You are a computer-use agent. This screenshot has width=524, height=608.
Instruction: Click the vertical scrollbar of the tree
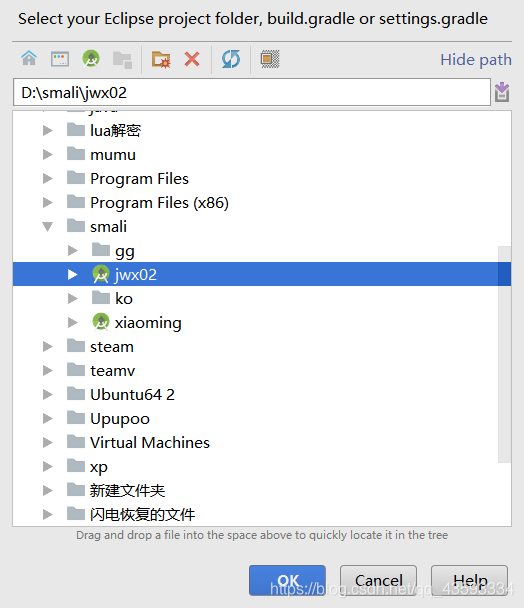(504, 354)
